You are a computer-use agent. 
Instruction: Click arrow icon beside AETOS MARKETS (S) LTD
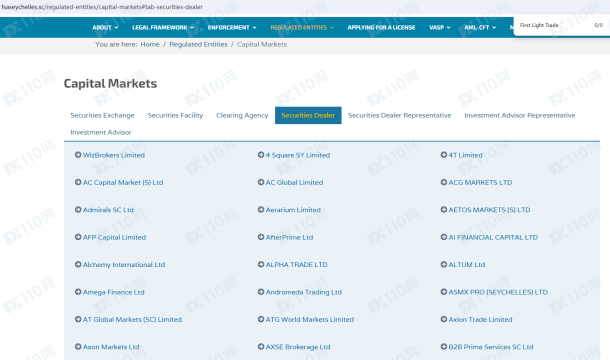click(443, 209)
